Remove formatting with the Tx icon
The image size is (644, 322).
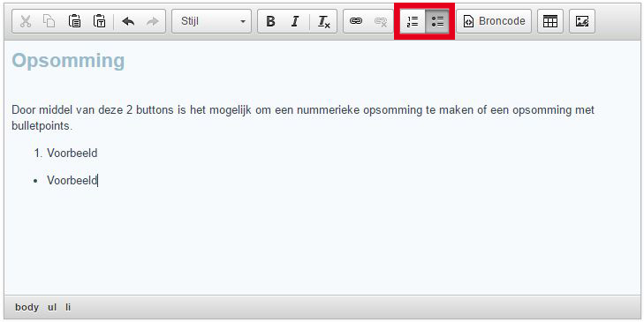(323, 21)
